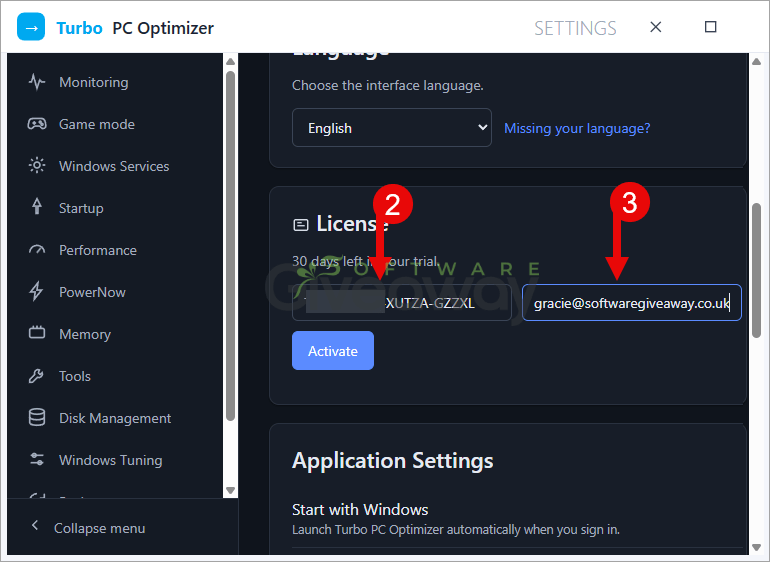Click the Activate button
Screen dimensions: 770x562
[x=333, y=351]
